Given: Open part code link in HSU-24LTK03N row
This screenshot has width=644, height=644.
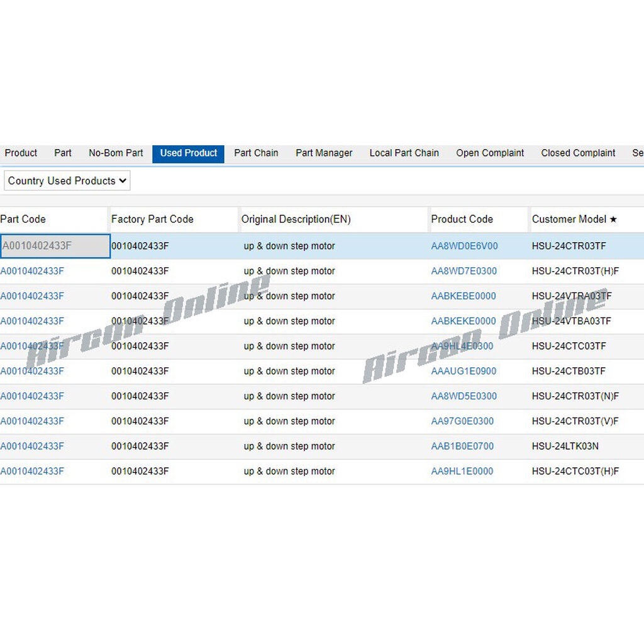Looking at the screenshot, I should coord(32,447).
